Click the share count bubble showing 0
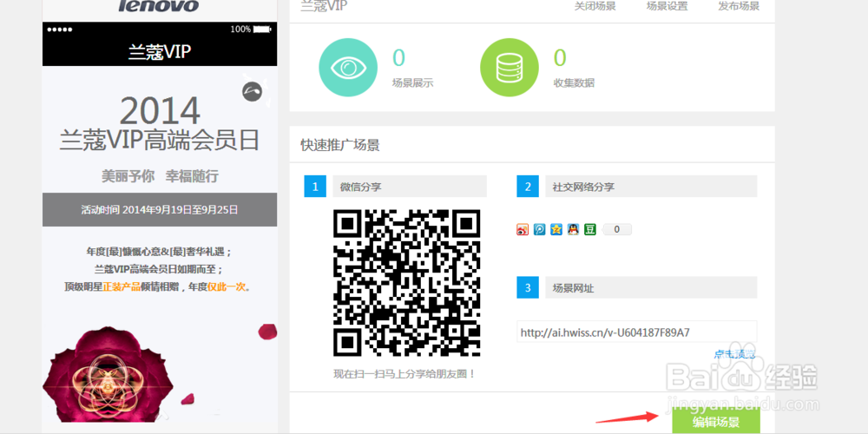The image size is (868, 434). coord(616,229)
